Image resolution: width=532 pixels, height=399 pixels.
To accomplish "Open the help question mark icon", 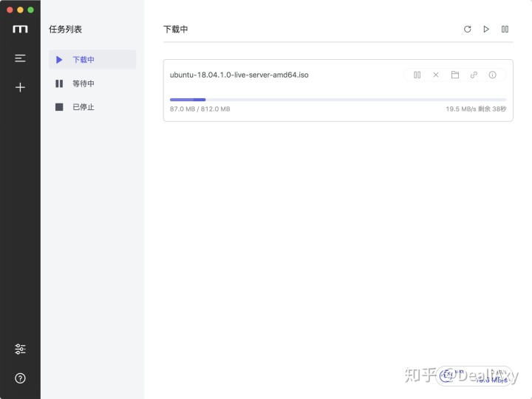I will point(20,378).
